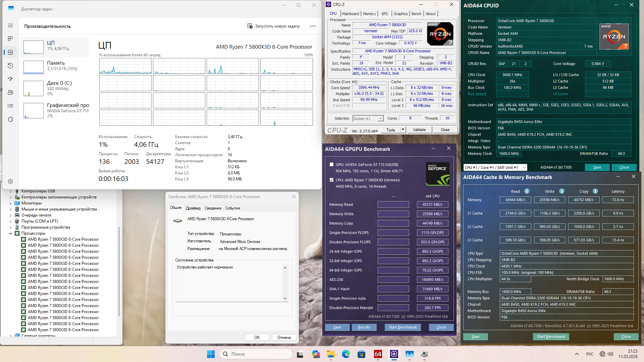Viewport: 644px width, 362px height.
Task: Open Task Manager settings gear
Action: click(10, 181)
